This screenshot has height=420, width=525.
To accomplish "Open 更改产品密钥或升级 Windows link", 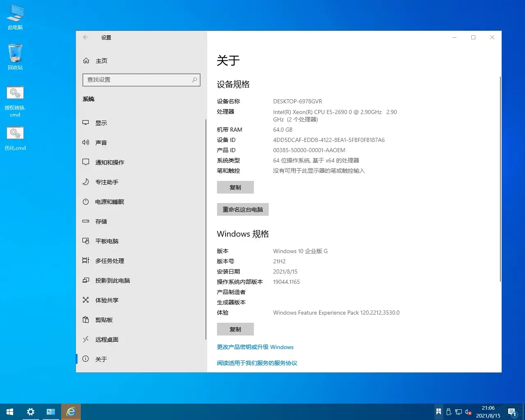I will [x=255, y=347].
